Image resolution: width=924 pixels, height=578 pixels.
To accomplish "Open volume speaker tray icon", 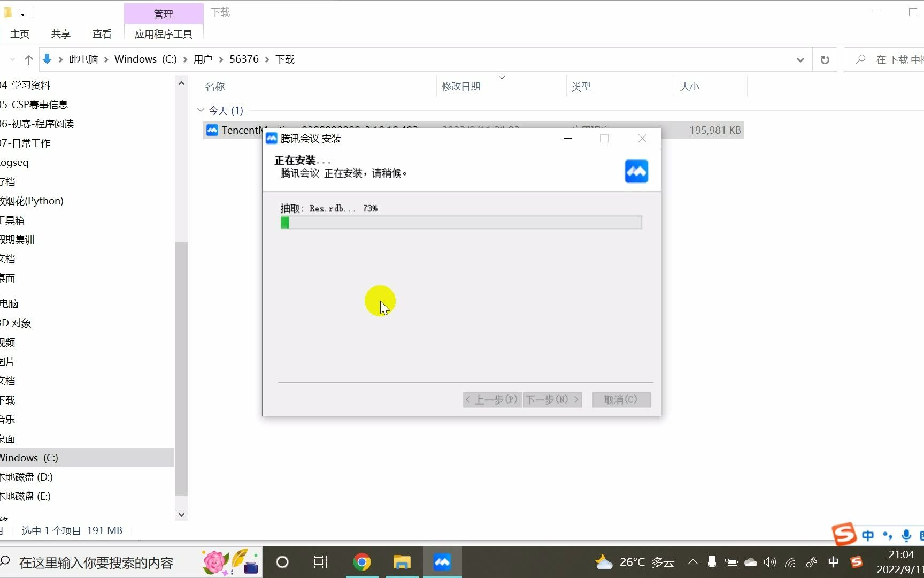I will 770,562.
